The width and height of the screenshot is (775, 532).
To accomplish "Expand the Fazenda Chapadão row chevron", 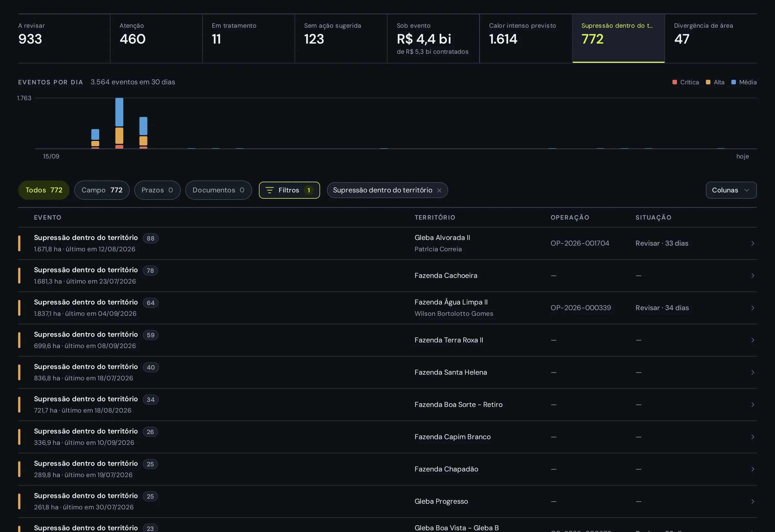I will 752,469.
